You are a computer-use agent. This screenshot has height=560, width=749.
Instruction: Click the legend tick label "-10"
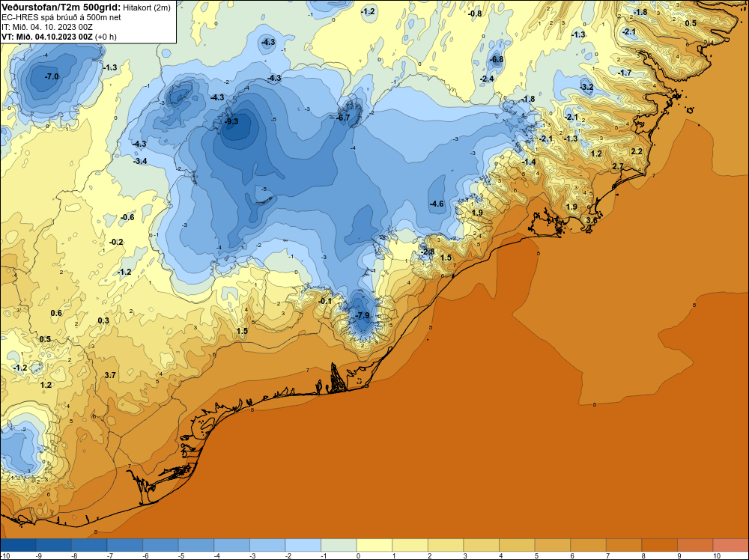(x=4, y=556)
